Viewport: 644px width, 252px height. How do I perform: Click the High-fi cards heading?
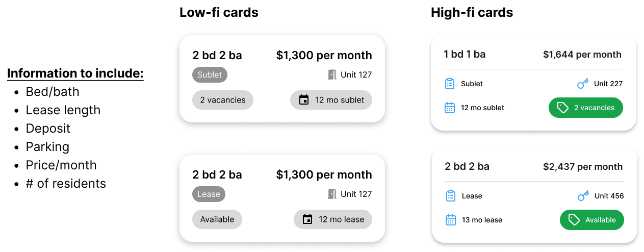click(x=472, y=13)
